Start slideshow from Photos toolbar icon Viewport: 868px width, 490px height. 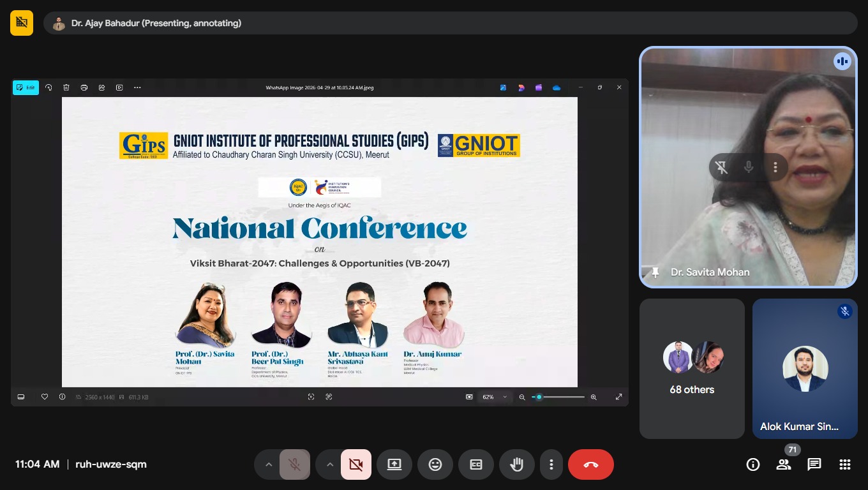[x=119, y=87]
